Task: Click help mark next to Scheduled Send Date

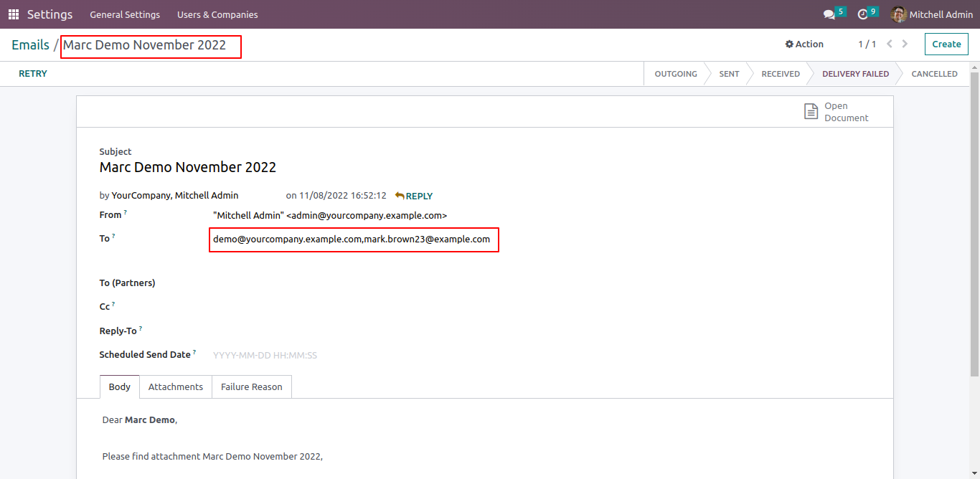Action: point(194,352)
